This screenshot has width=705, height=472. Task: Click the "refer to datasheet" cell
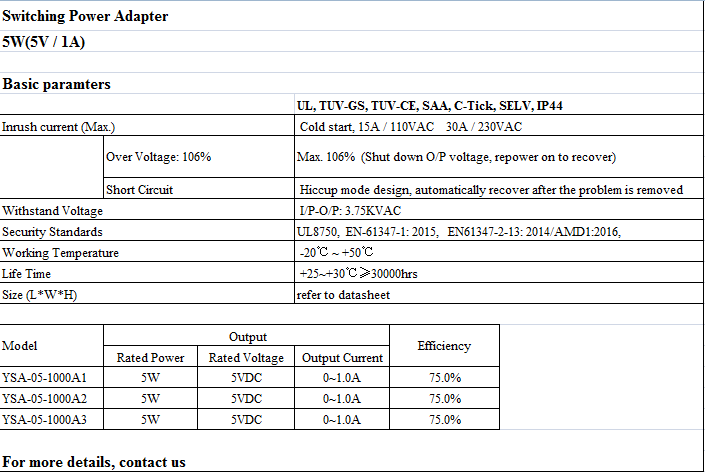(x=343, y=295)
